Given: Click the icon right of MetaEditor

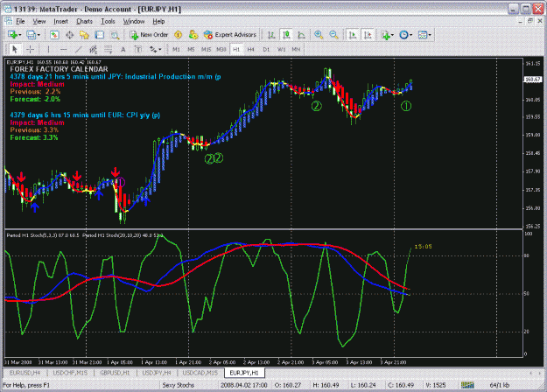Looking at the screenshot, I should pyautogui.click(x=193, y=34).
